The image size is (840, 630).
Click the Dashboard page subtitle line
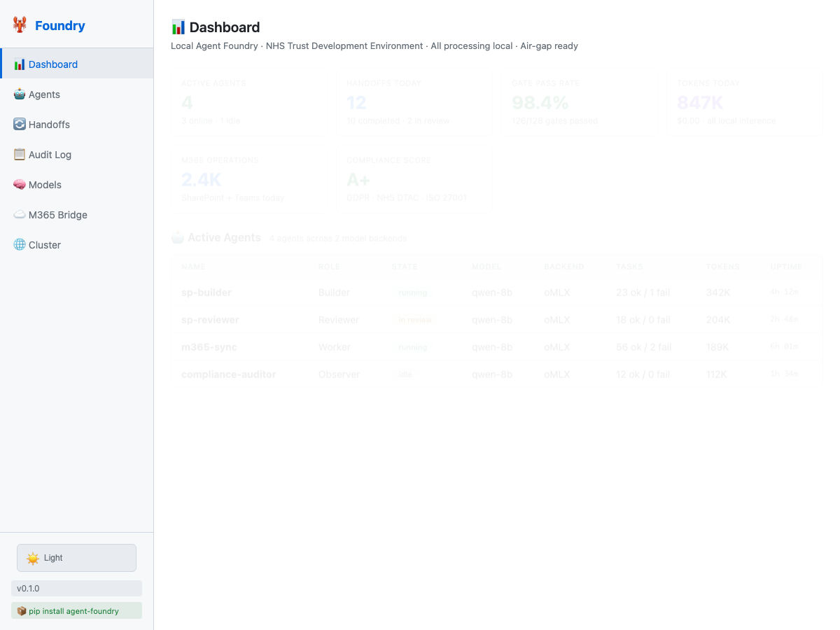pyautogui.click(x=374, y=46)
